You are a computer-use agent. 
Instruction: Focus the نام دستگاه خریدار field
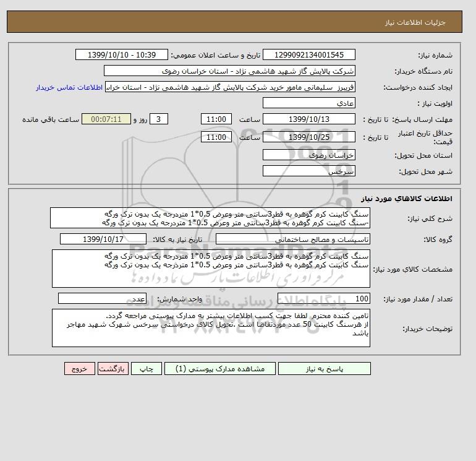229,71
